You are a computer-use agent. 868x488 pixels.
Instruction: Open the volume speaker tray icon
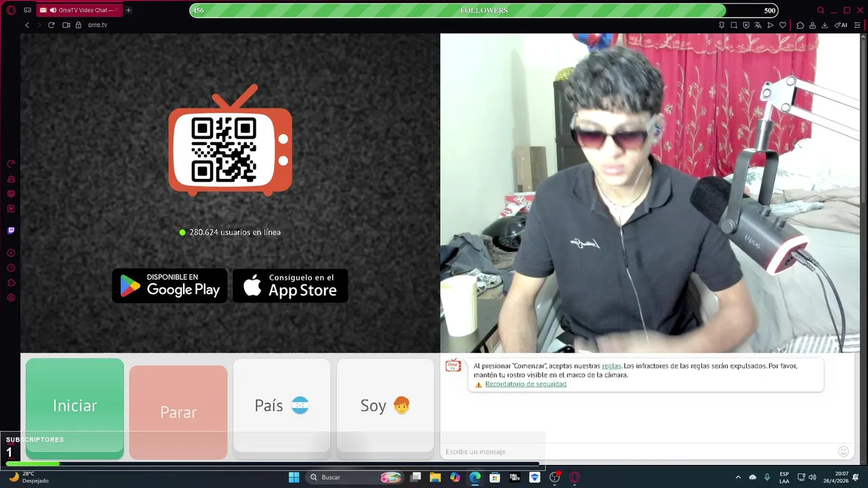(x=812, y=477)
